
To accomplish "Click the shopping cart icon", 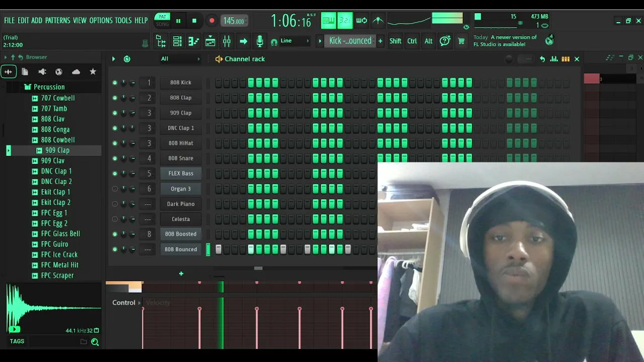I will point(461,41).
